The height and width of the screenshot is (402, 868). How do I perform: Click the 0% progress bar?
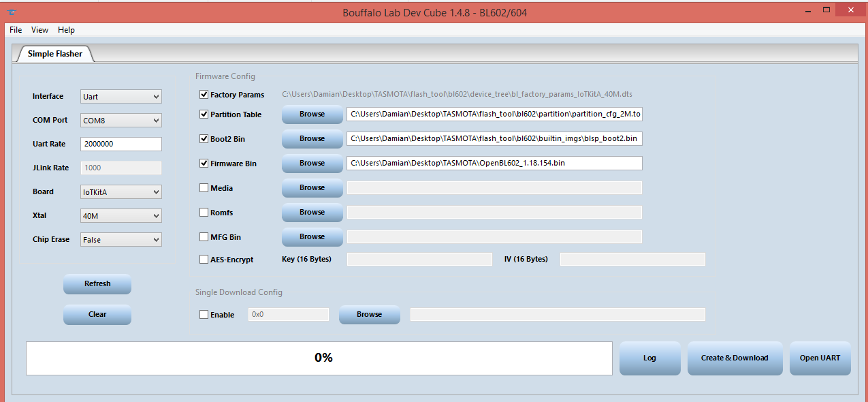319,358
